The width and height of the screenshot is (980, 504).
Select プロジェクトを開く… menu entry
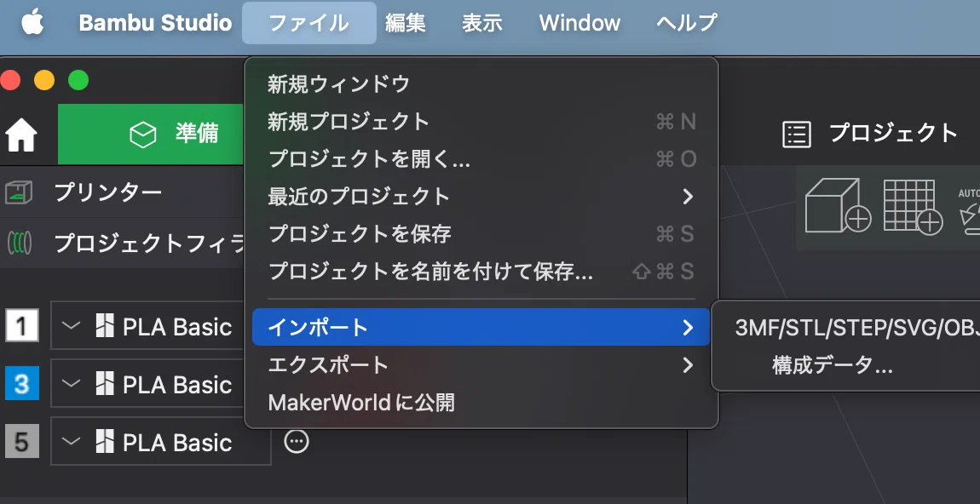pos(481,159)
